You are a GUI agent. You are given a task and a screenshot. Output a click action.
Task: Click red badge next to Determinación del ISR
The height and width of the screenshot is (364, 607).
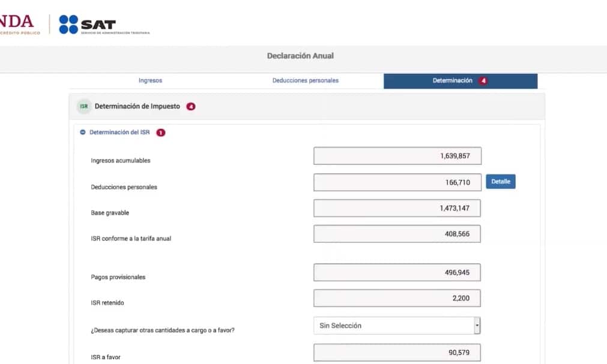pyautogui.click(x=160, y=133)
